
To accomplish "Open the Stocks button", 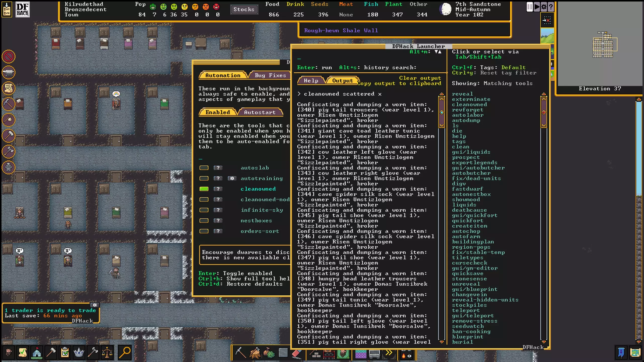I will pos(244,10).
